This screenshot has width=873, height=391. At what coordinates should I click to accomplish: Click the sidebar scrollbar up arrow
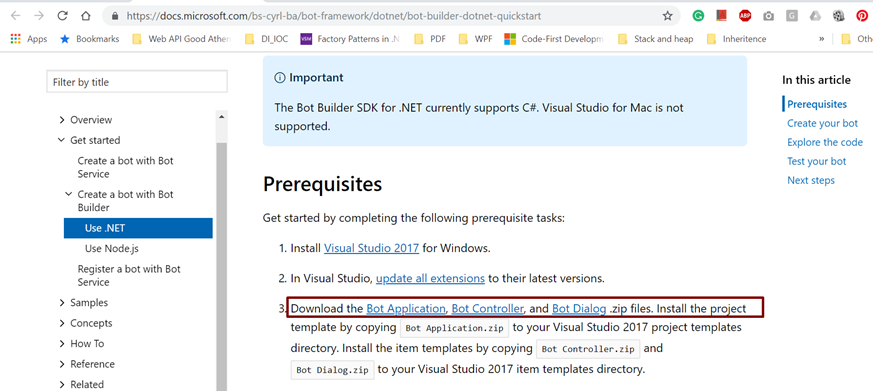222,117
